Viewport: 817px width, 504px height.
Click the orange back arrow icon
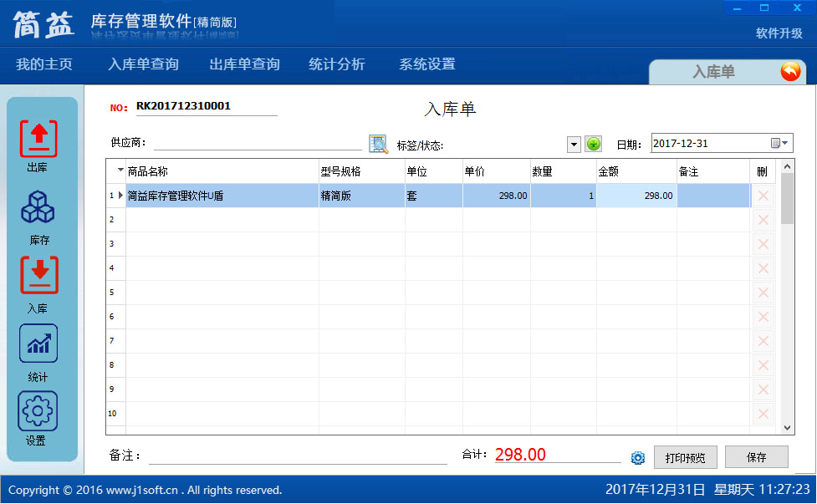pos(789,72)
